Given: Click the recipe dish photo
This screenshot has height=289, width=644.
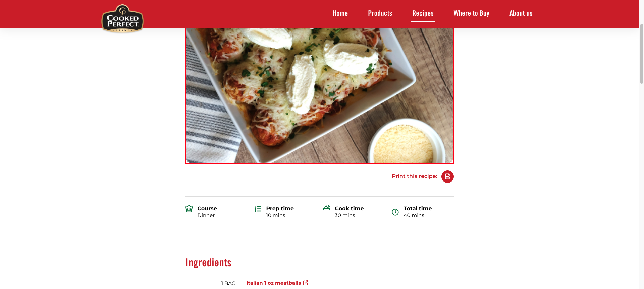Looking at the screenshot, I should click(320, 95).
